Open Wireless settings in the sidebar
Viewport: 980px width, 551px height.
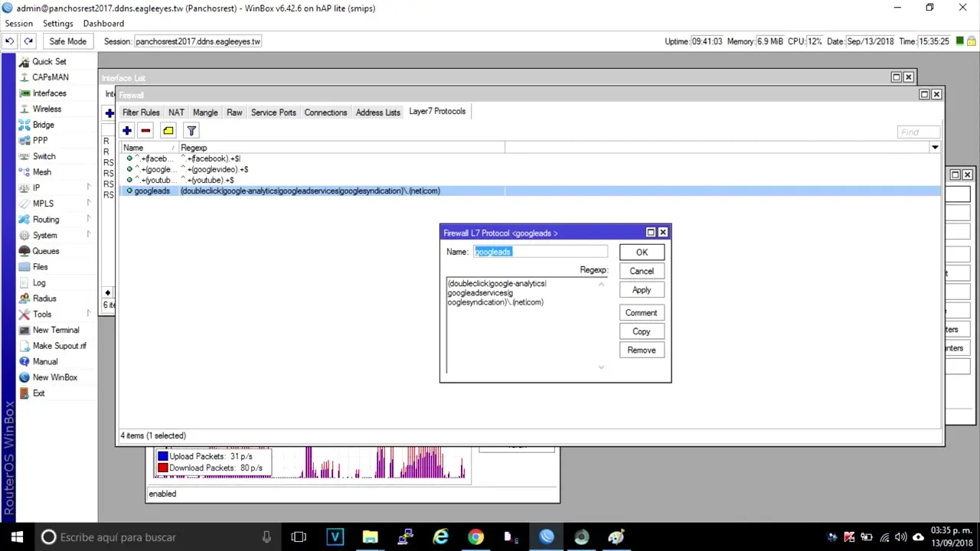(x=47, y=109)
